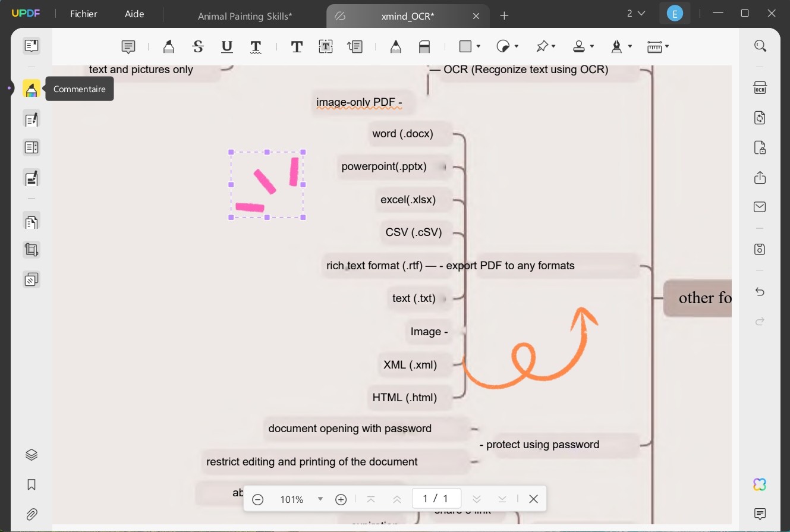This screenshot has height=532, width=790.
Task: Select the Pencil drawing tool
Action: coord(395,46)
